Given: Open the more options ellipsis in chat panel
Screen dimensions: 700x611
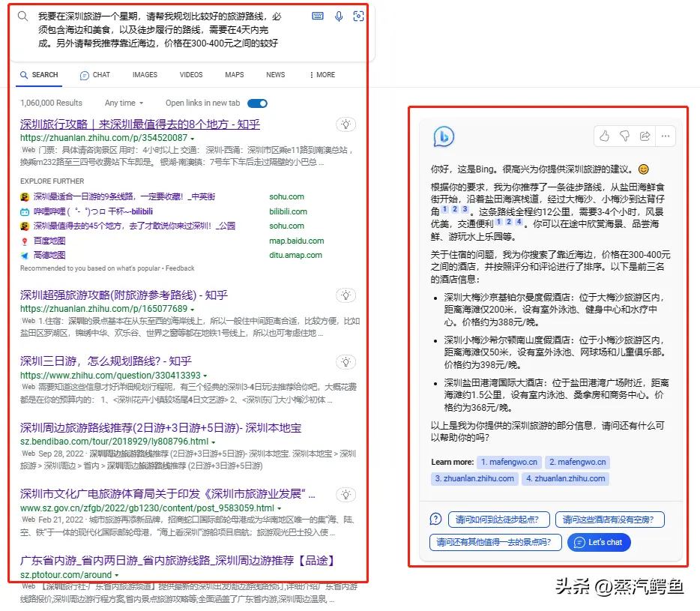Looking at the screenshot, I should pos(666,136).
